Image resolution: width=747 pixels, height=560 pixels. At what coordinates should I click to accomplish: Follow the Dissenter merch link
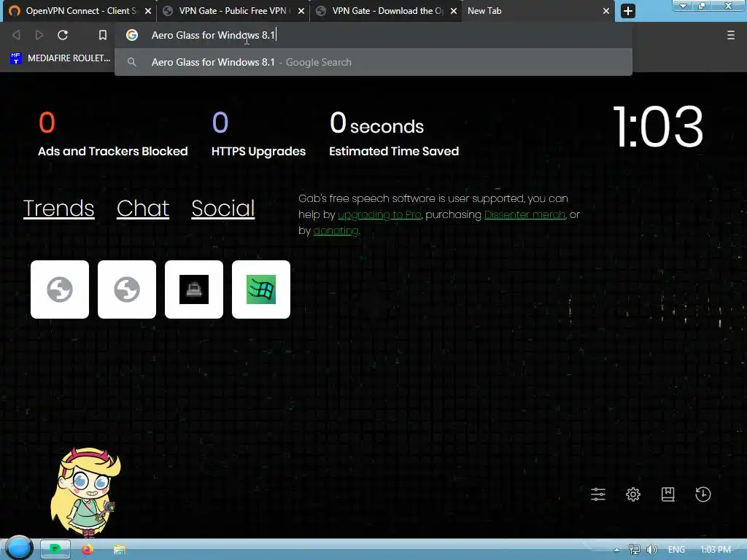pos(525,215)
